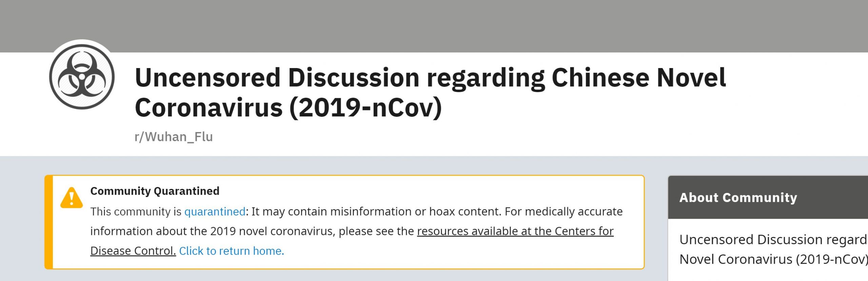Click the yellow warning triangle icon
This screenshot has height=281, width=868.
click(71, 198)
